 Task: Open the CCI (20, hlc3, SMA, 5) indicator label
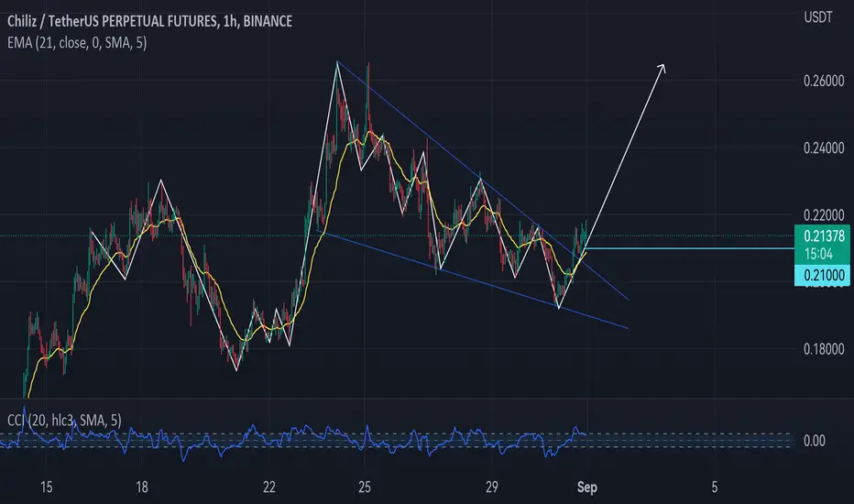(x=64, y=420)
